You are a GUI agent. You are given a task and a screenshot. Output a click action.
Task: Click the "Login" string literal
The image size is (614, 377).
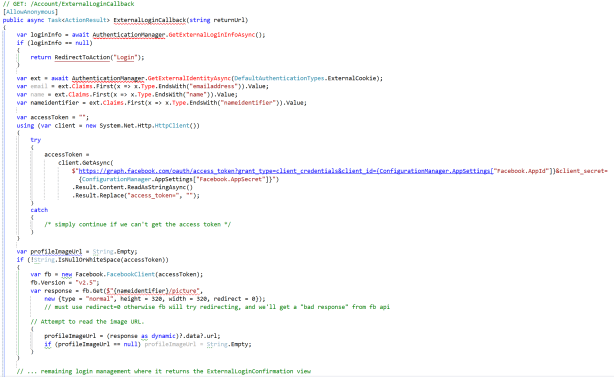click(125, 58)
